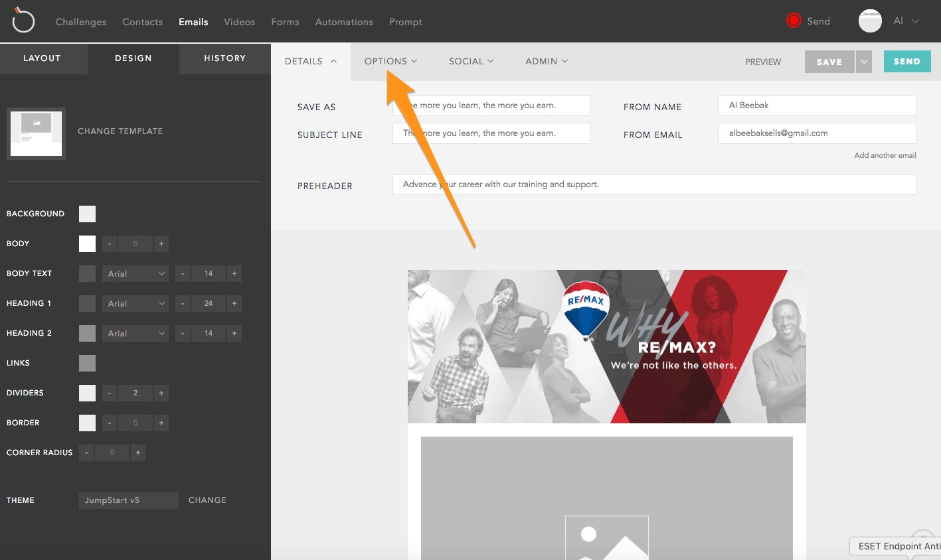Open the Automations section
Screen dimensions: 941x560
(x=344, y=22)
